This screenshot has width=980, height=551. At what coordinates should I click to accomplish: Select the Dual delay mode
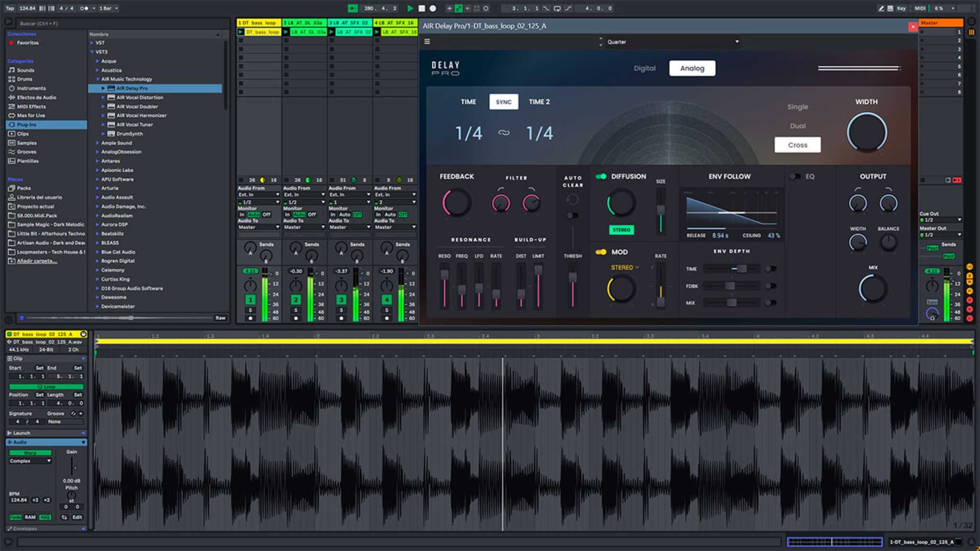pyautogui.click(x=798, y=126)
